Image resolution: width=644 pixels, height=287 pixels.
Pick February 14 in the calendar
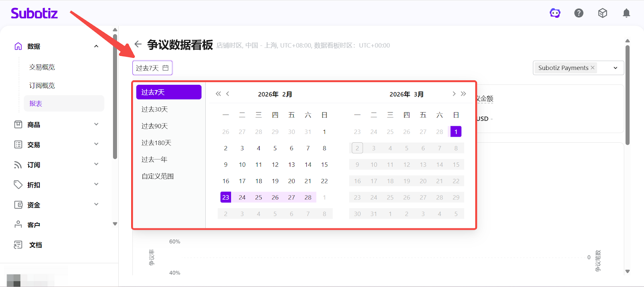pos(308,165)
